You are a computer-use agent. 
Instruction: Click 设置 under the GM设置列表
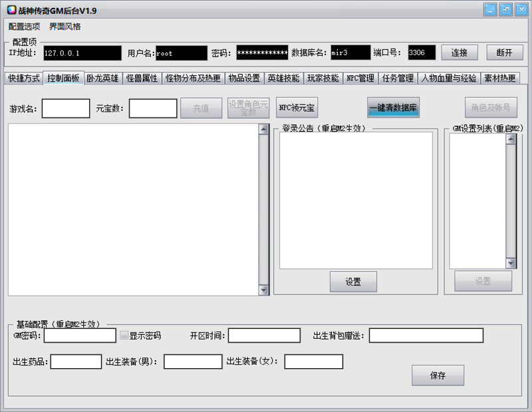(483, 281)
